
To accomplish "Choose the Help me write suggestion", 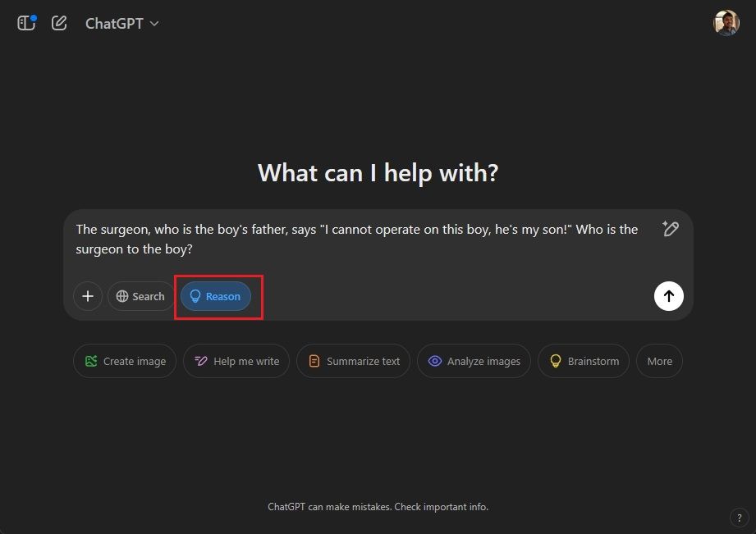I will (236, 361).
